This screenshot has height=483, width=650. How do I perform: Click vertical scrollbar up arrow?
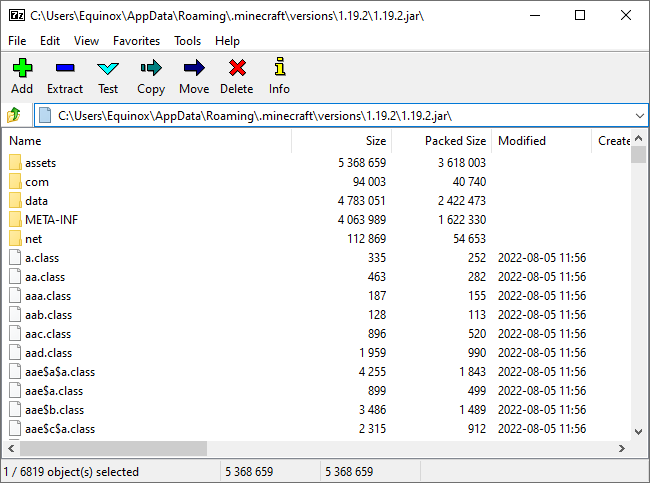(638, 138)
